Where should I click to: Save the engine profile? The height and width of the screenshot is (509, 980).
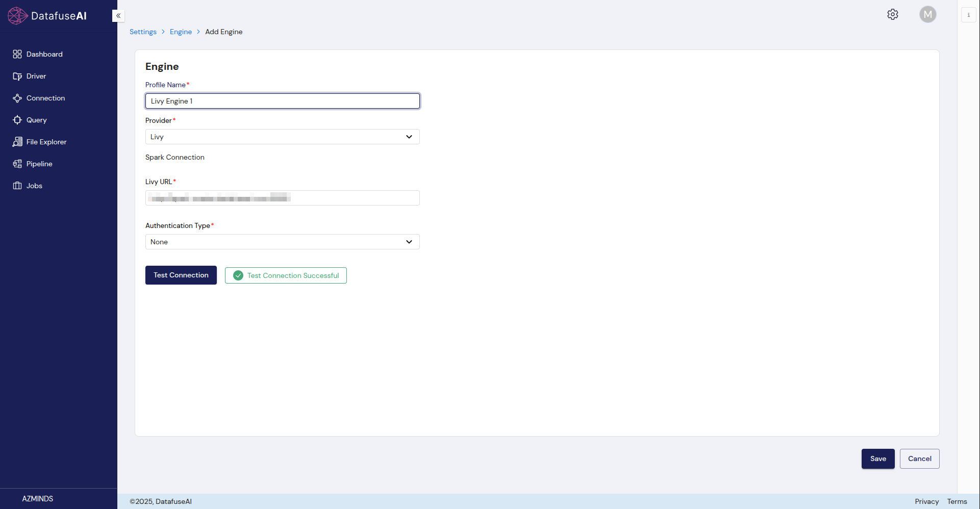click(877, 459)
